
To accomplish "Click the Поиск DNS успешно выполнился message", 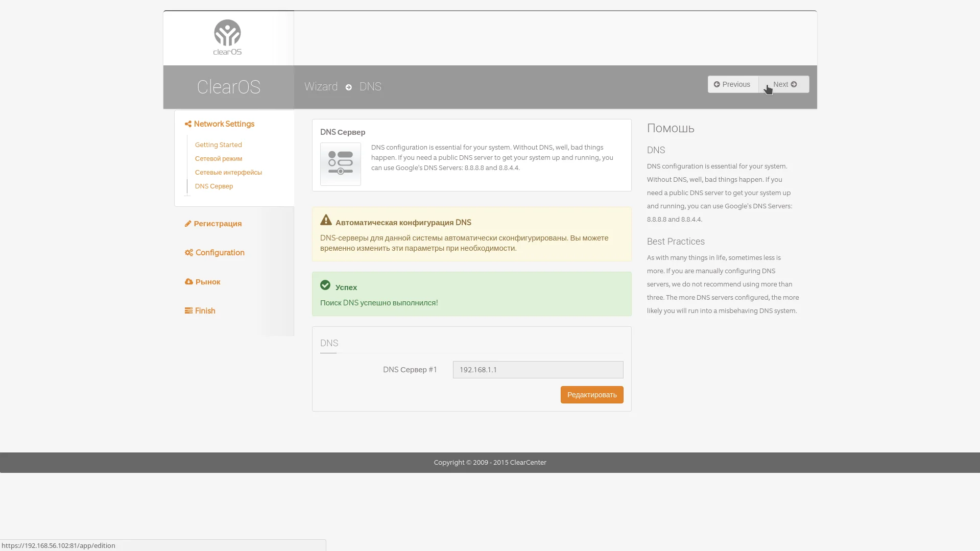I will tap(379, 303).
